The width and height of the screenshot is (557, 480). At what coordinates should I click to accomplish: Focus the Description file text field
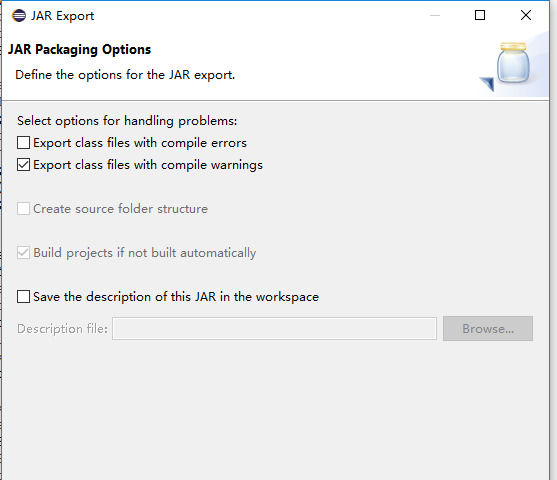click(274, 329)
